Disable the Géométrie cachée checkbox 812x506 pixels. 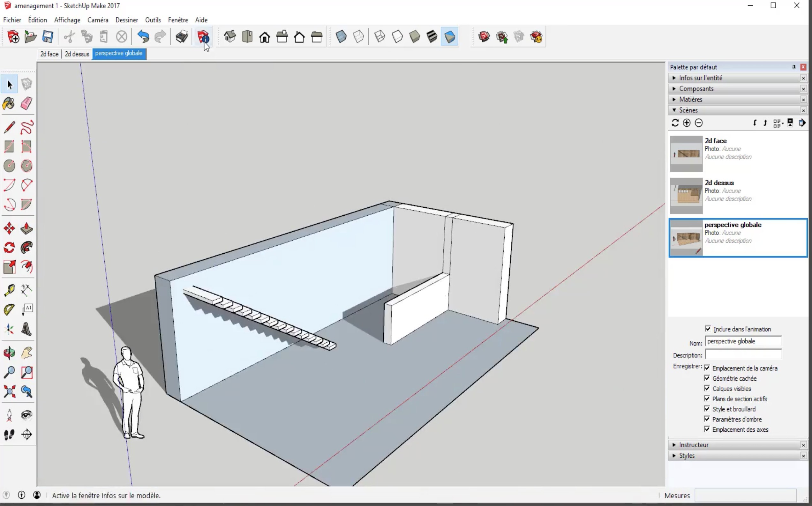point(707,378)
